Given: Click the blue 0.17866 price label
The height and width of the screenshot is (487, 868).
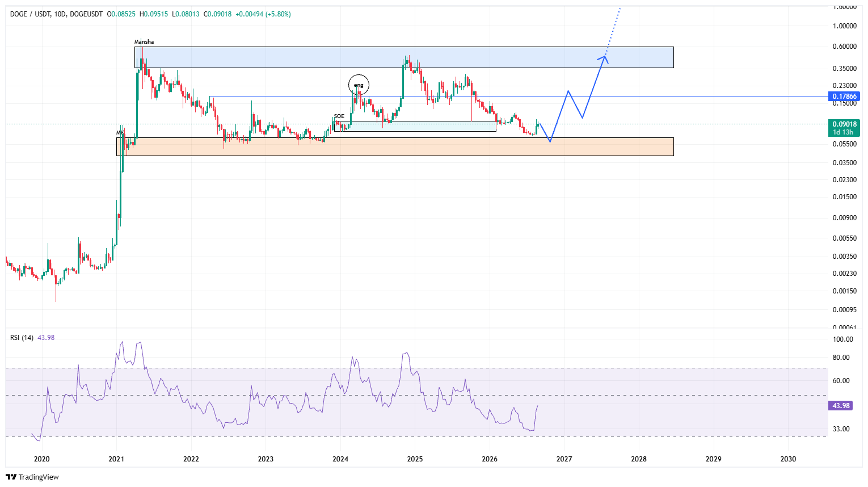Looking at the screenshot, I should pyautogui.click(x=844, y=96).
